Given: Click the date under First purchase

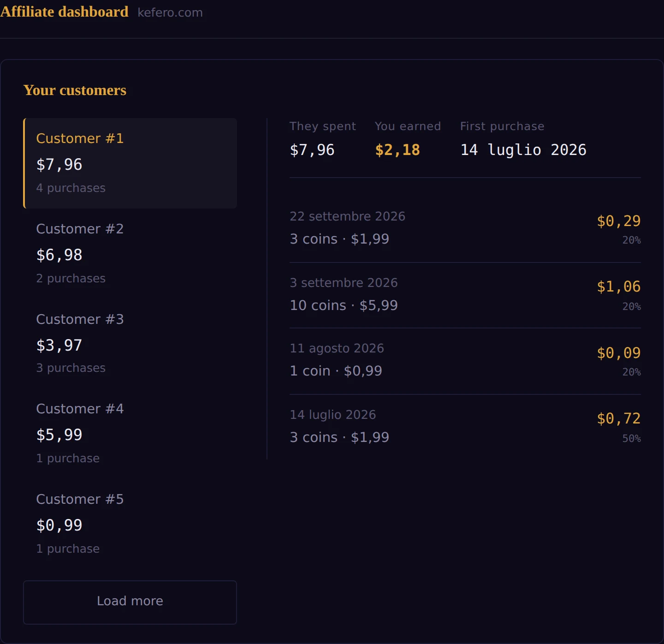Looking at the screenshot, I should [x=523, y=150].
